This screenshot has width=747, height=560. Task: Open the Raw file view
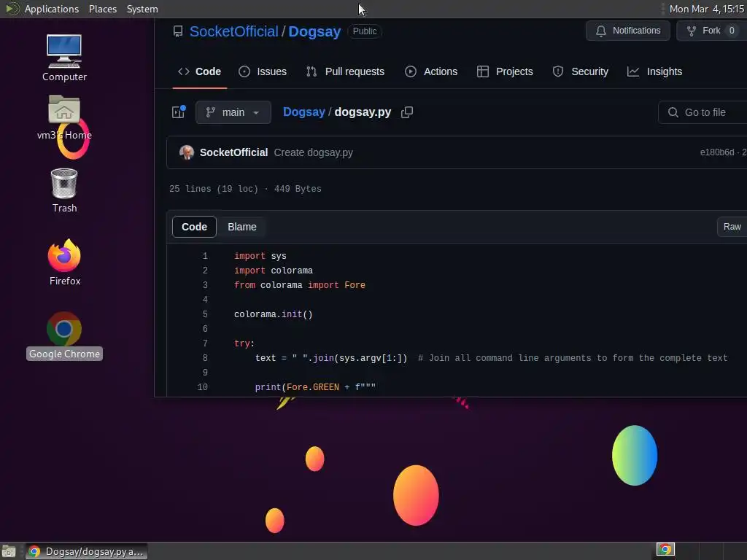tap(732, 227)
